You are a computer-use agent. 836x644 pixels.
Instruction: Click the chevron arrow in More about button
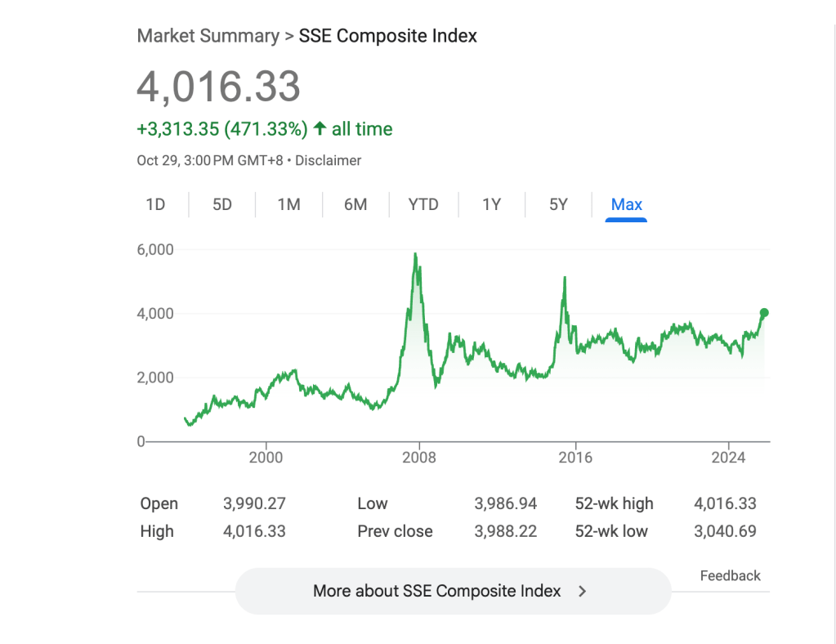pos(582,592)
